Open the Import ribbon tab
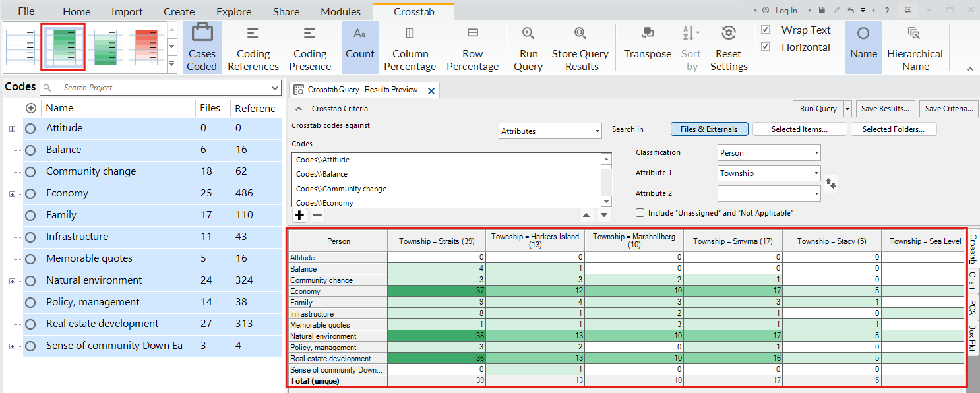This screenshot has height=393, width=980. [127, 11]
